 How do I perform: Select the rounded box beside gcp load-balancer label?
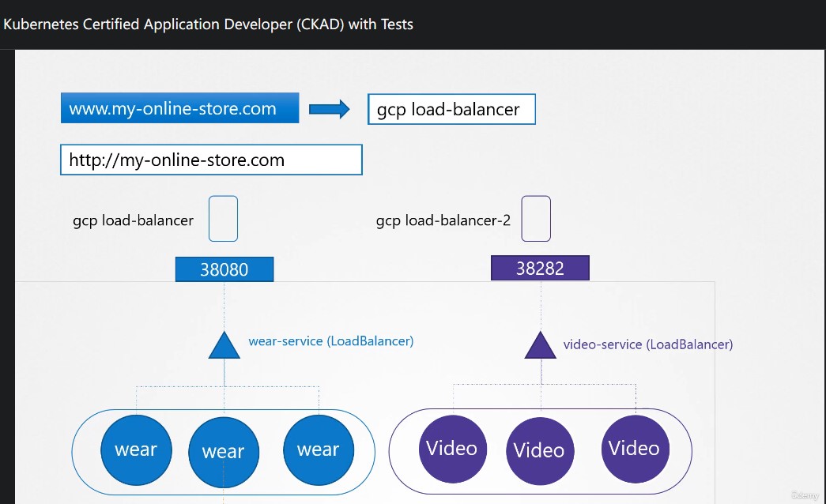point(224,219)
